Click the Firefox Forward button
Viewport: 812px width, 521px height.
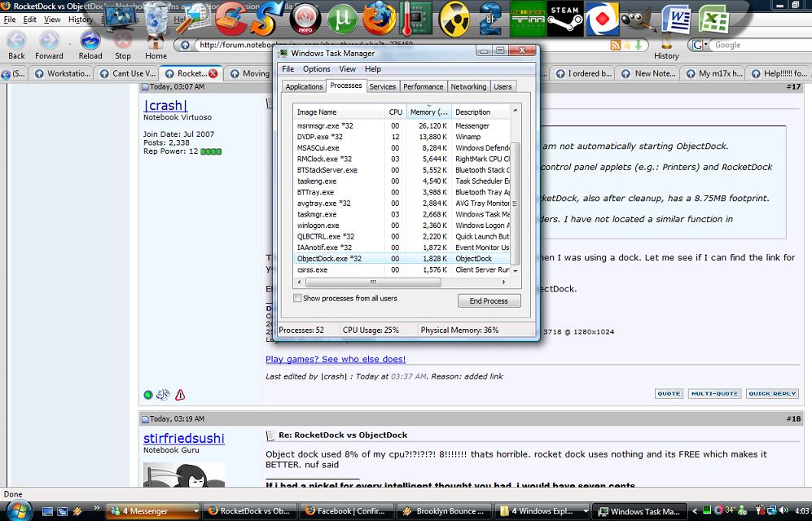pyautogui.click(x=49, y=46)
